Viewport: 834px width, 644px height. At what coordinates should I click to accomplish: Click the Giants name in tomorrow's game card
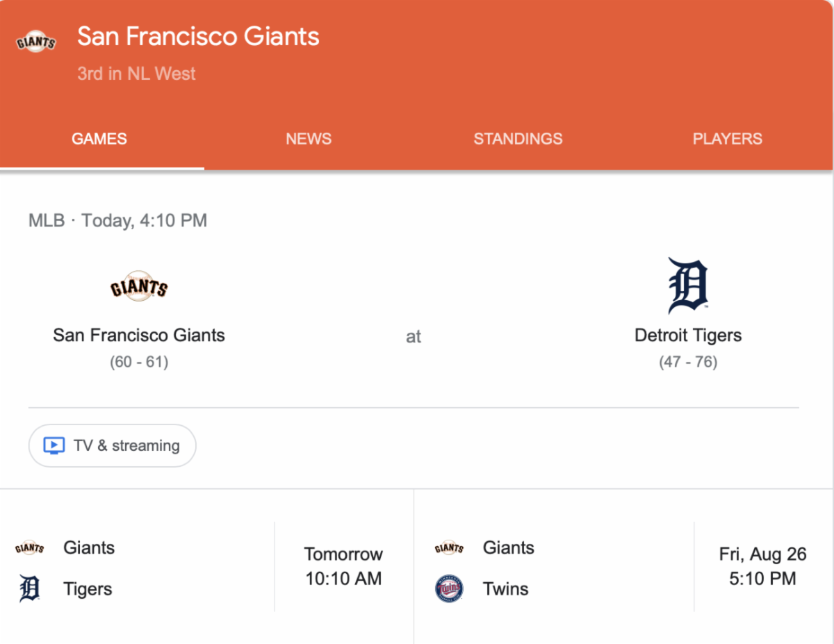(89, 547)
